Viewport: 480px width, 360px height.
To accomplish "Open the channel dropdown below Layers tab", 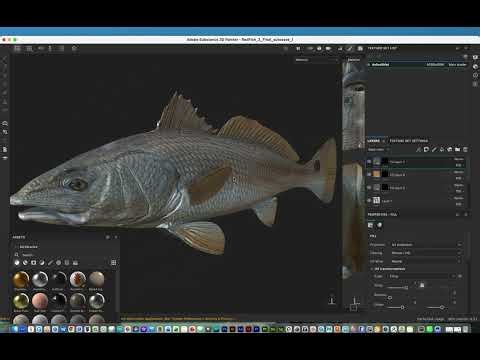I will pos(380,150).
